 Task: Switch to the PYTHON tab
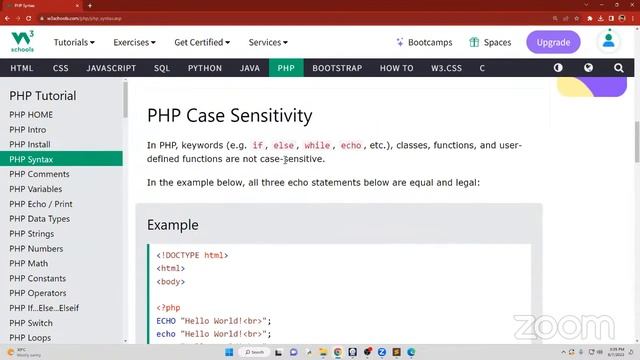205,68
